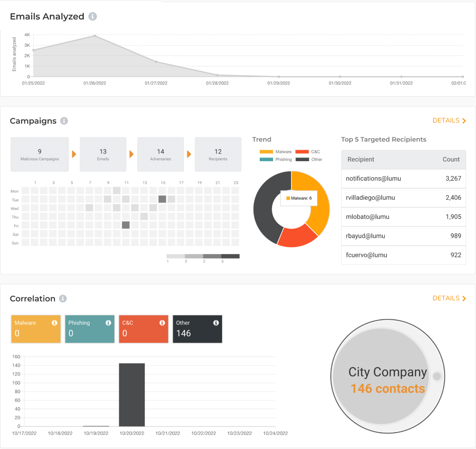Click the City Company contacts bubble
This screenshot has width=476, height=449.
click(x=387, y=380)
